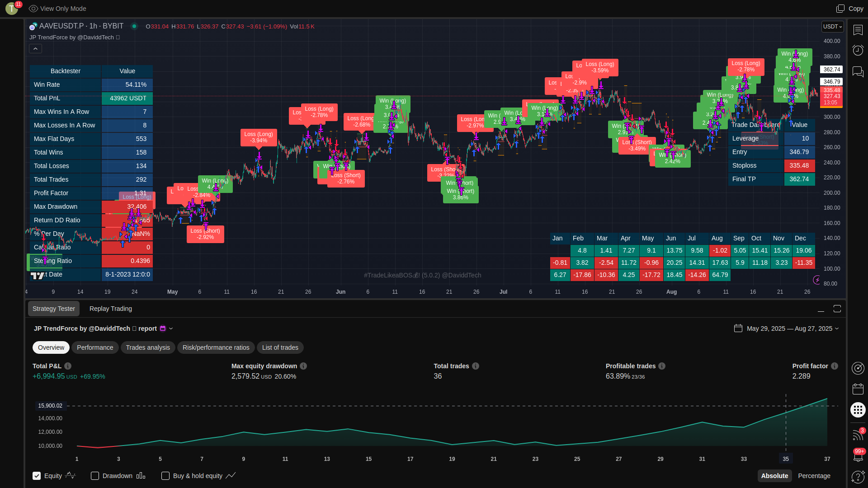Click Final TP value 362.74
The height and width of the screenshot is (488, 868).
(x=799, y=179)
